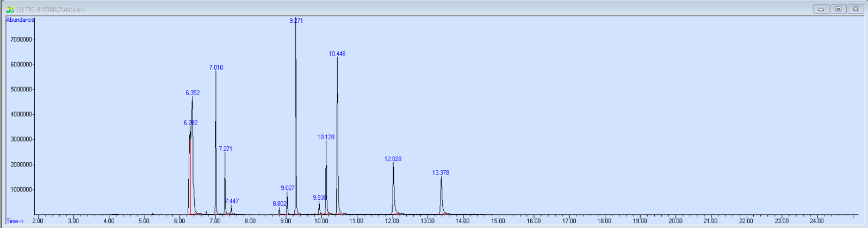868x228 pixels.
Task: Click the title text TIC: 815380.D\data.ms
Action: (51, 9)
